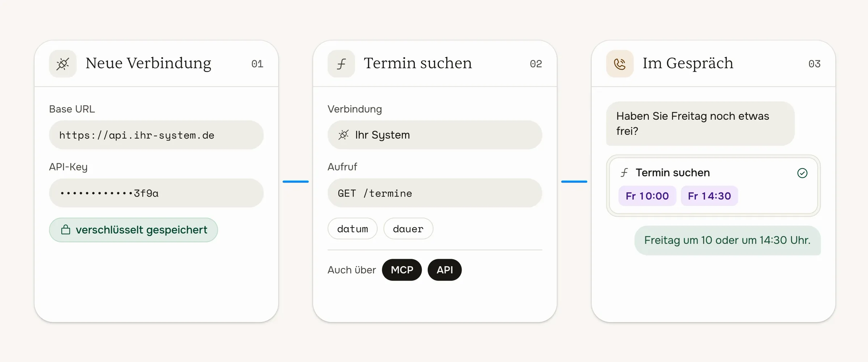Click the Termin suchen title in the chat card
Image resolution: width=868 pixels, height=362 pixels.
pos(673,173)
